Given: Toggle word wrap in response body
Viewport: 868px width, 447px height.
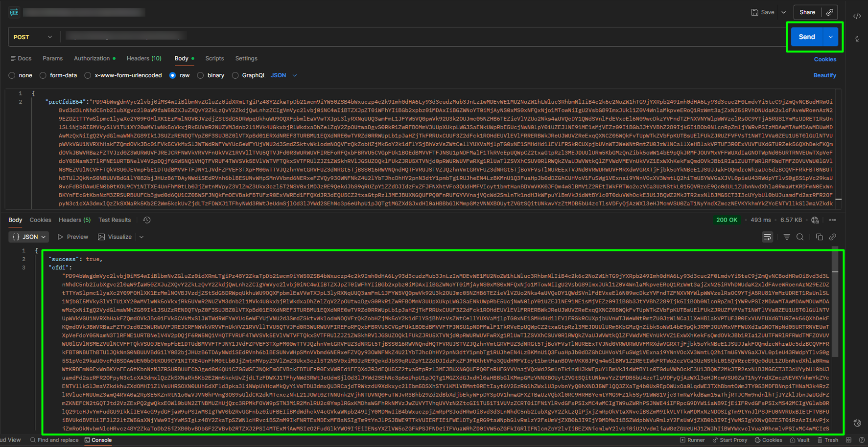Looking at the screenshot, I should pos(767,237).
